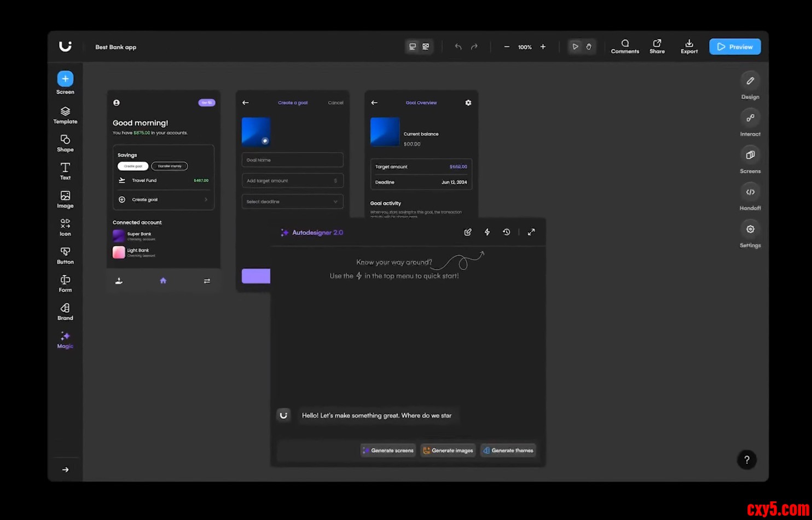
Task: Open the Design tab on the right
Action: tap(750, 85)
